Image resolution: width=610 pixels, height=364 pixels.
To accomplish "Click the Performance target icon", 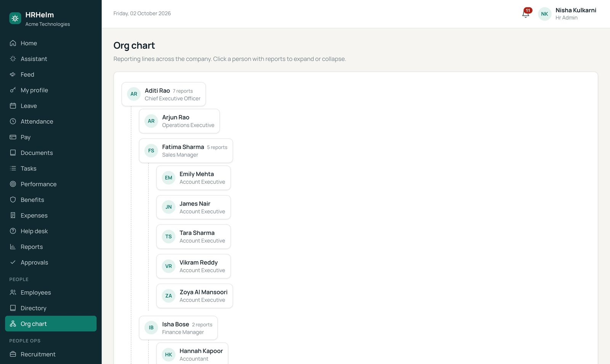I will click(13, 184).
